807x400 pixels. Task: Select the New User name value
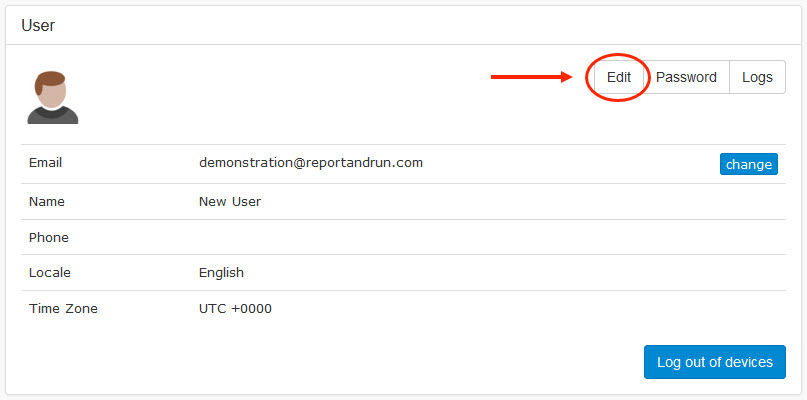(230, 201)
